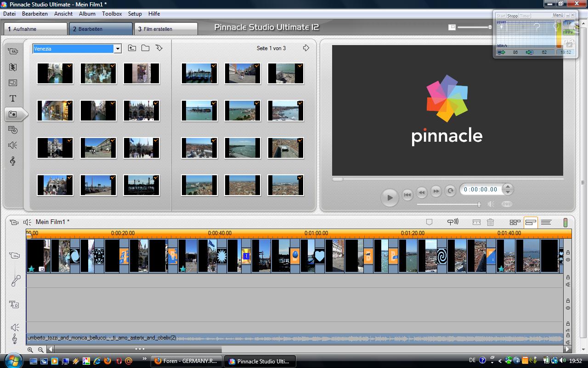Open the Hilfe menu
The image size is (588, 368).
tap(154, 14)
